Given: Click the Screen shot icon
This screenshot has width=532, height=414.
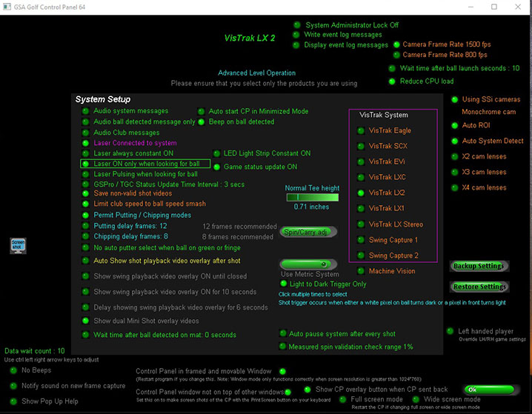Looking at the screenshot, I should click(18, 246).
